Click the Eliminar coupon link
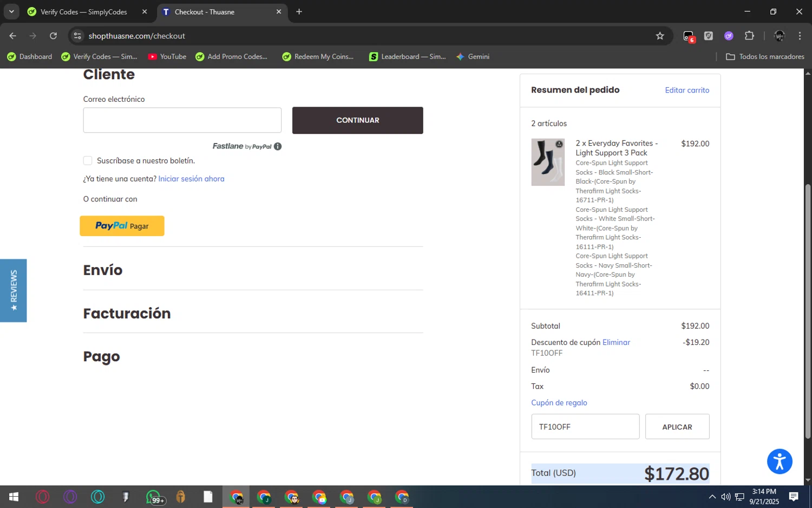The width and height of the screenshot is (812, 508). coord(616,342)
